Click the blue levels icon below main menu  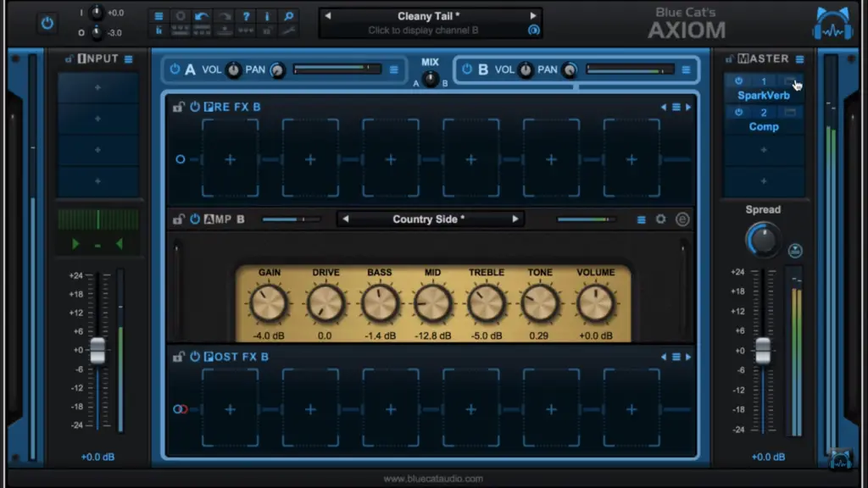point(159,31)
